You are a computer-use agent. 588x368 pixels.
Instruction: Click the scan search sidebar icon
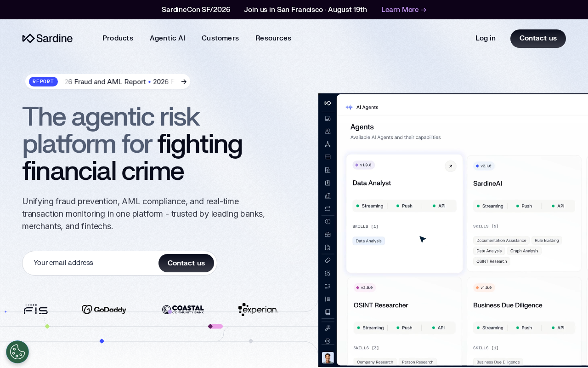(x=328, y=273)
